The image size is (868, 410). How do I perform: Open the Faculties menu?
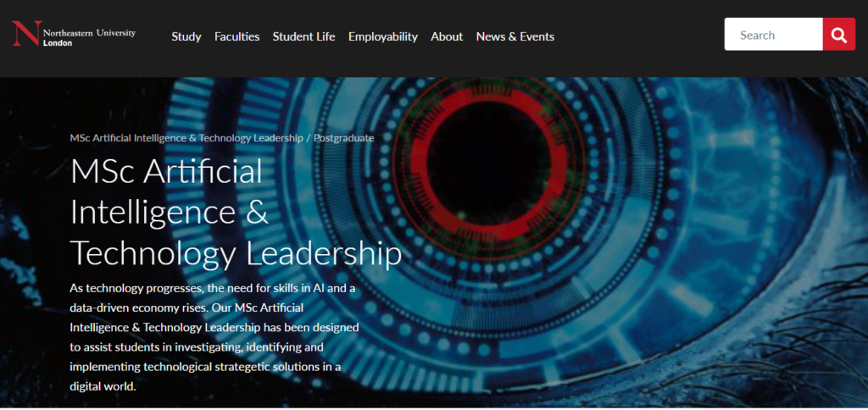coord(237,36)
